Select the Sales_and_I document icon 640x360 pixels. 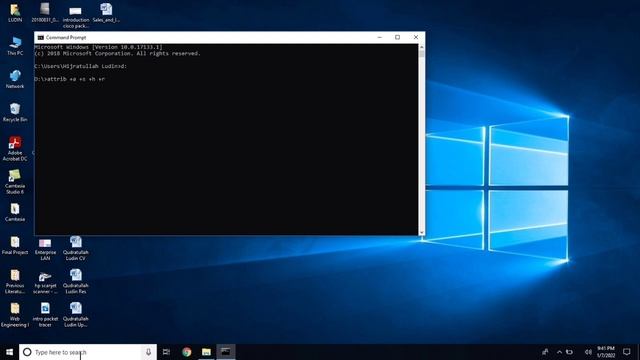[106, 13]
